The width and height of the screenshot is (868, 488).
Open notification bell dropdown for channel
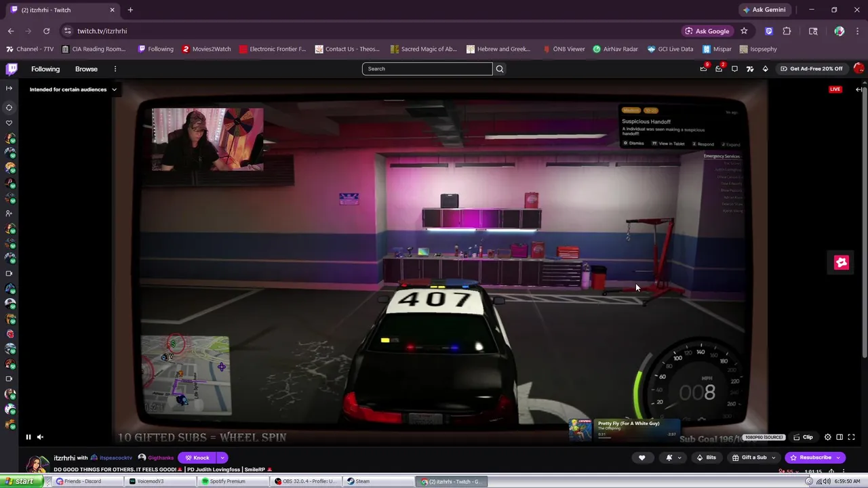[673, 457]
